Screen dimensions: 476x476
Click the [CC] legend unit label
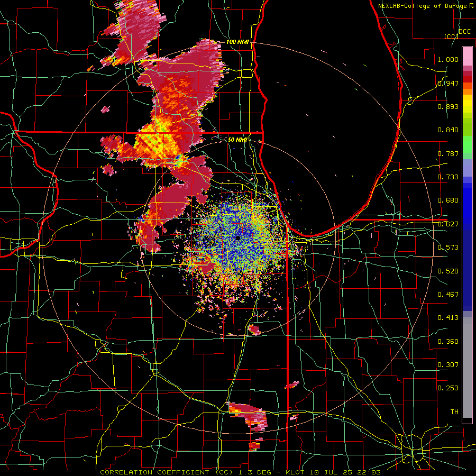pos(451,36)
